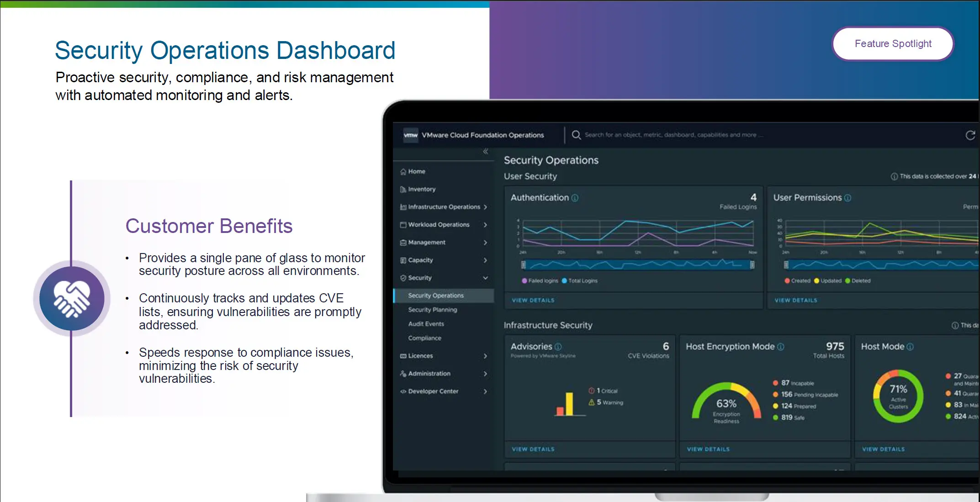Click info icon beside data collected notice
980x502 pixels.
tap(894, 177)
